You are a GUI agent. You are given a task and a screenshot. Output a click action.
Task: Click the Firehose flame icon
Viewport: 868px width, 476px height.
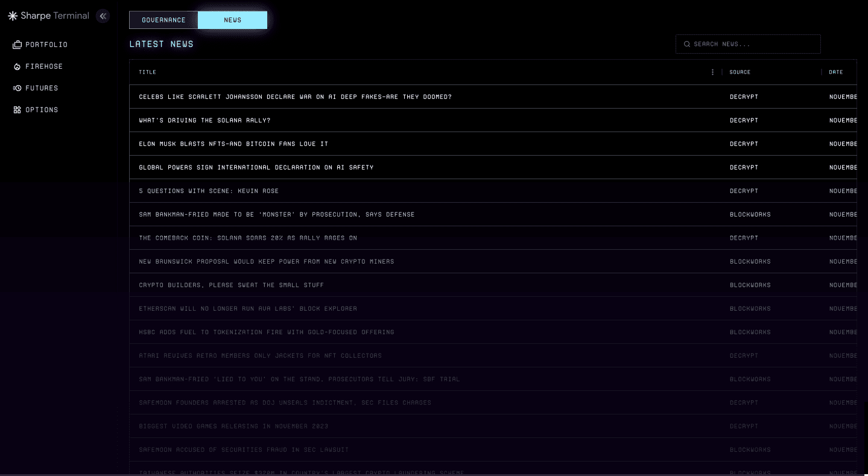[x=17, y=66]
